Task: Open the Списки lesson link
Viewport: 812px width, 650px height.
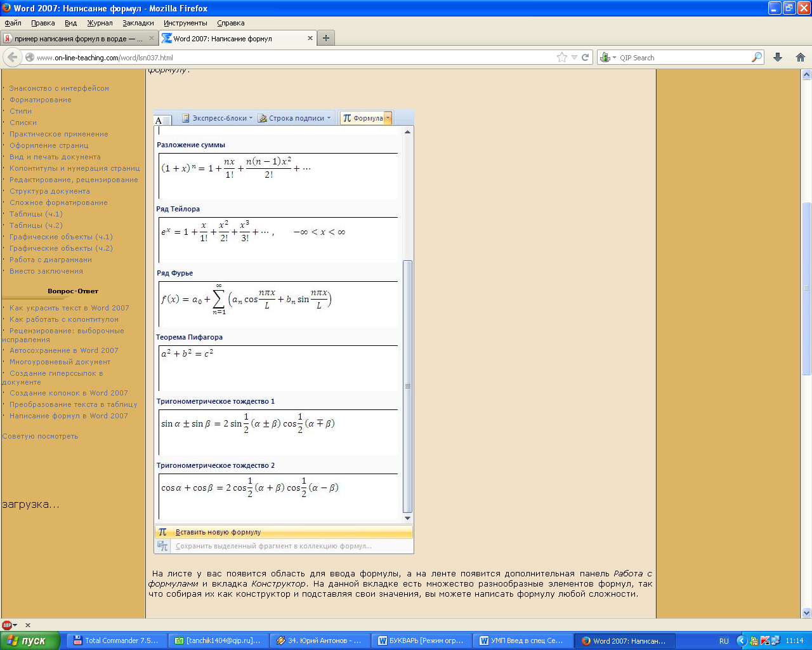Action: [23, 123]
